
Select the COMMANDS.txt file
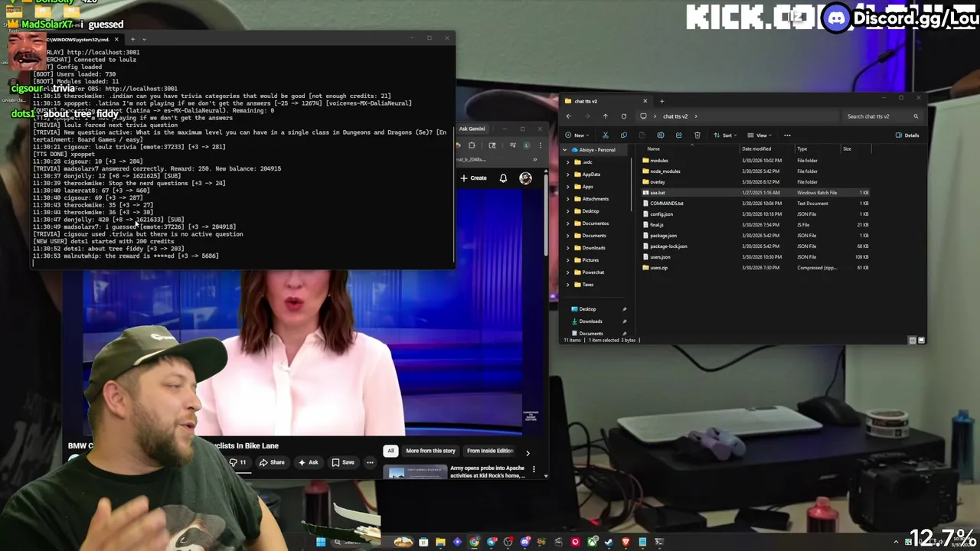pos(666,204)
